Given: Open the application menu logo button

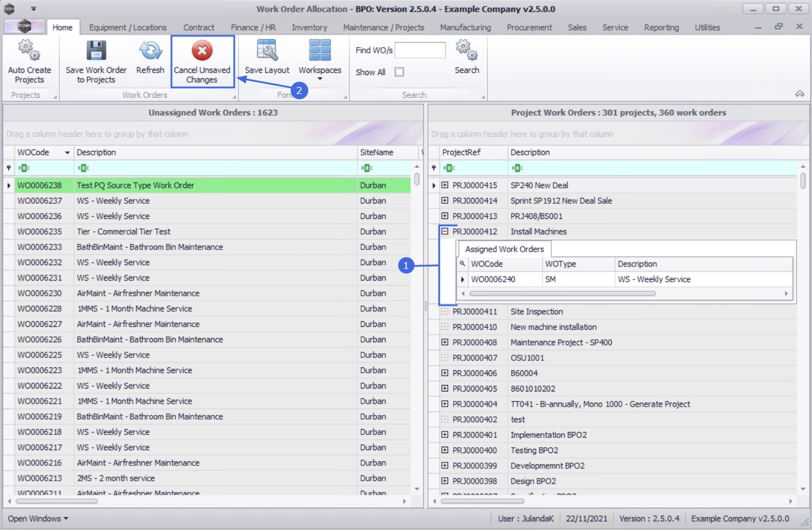Looking at the screenshot, I should click(24, 26).
